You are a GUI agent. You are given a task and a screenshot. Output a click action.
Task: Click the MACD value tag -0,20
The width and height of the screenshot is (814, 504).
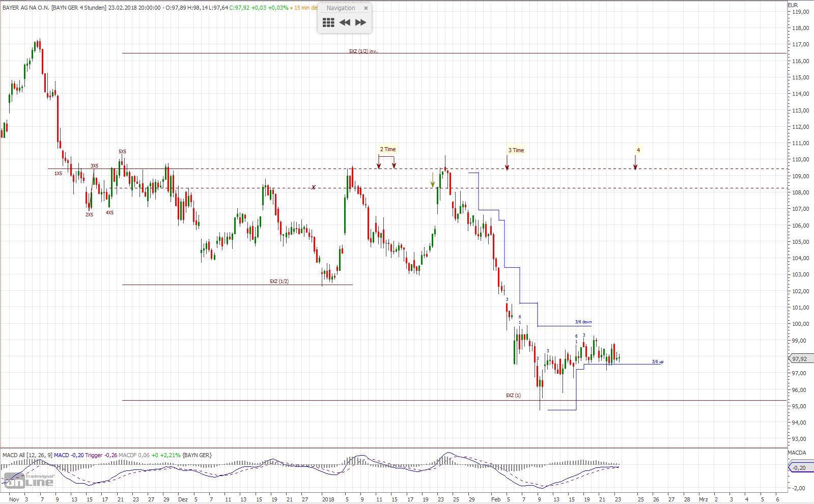799,467
